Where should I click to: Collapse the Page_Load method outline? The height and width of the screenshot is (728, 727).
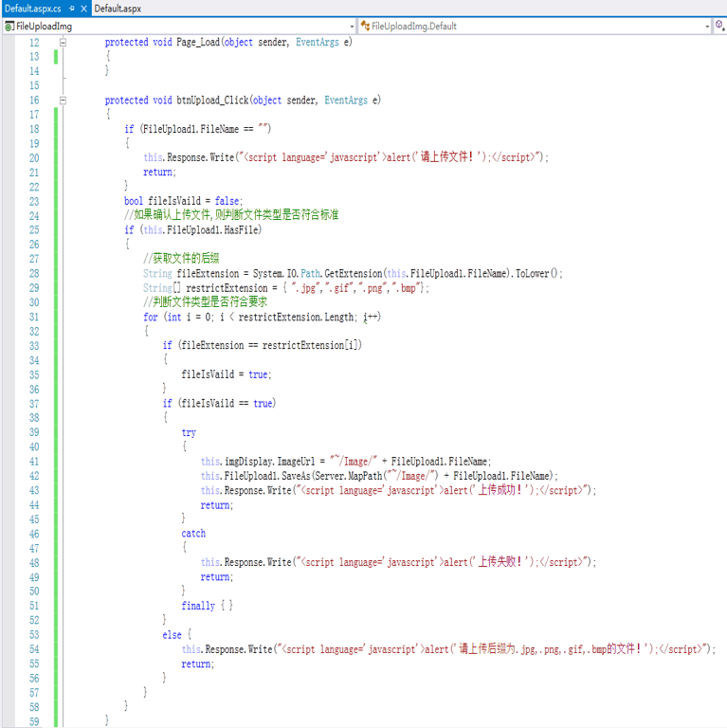point(64,43)
